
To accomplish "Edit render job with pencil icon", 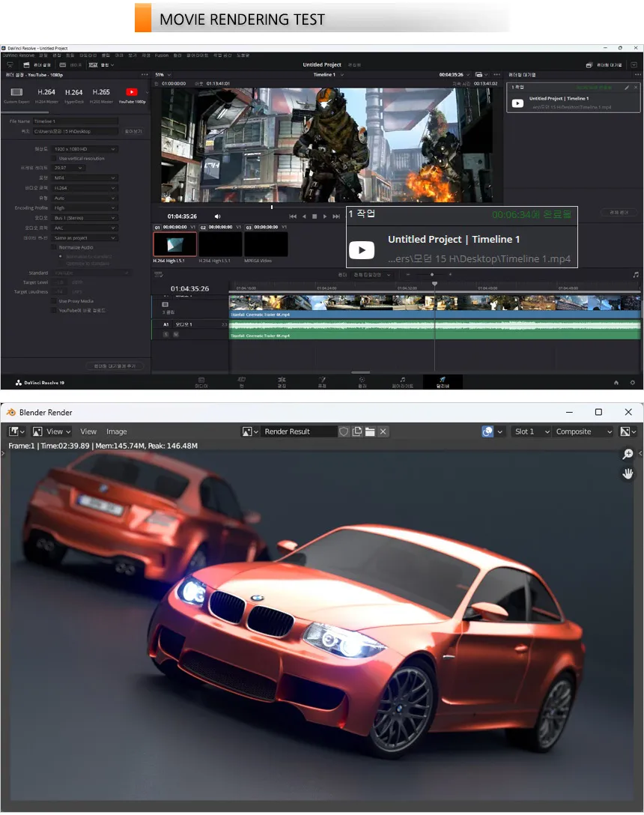I will (626, 88).
